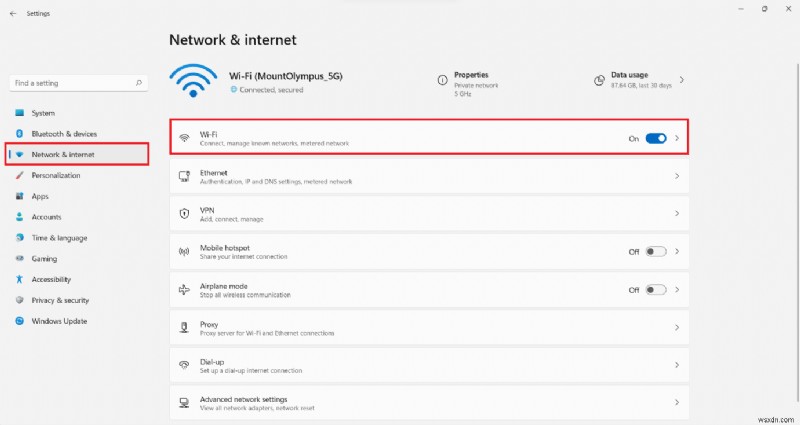Click the Find a setting search box
Screen dimensions: 800x425
click(79, 83)
